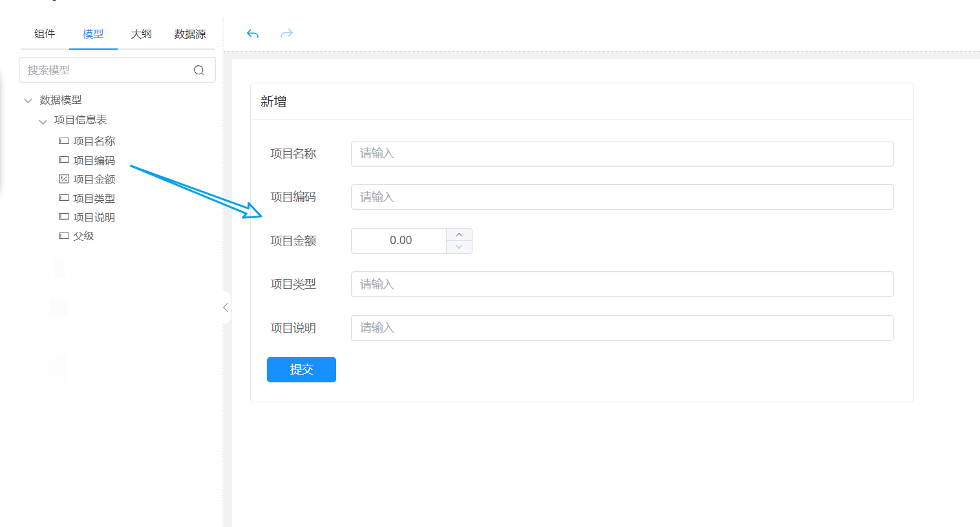The image size is (980, 527).
Task: Collapse the 项目信息表 tree node
Action: click(x=43, y=121)
